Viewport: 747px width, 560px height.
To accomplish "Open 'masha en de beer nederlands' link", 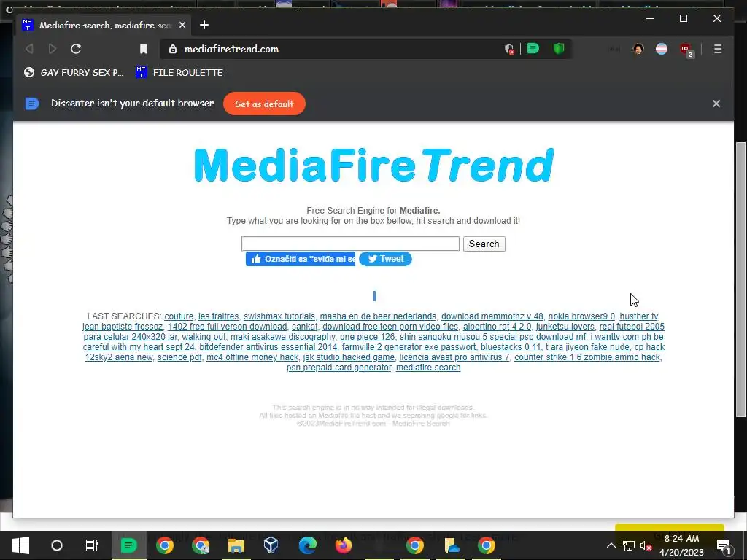I will (x=378, y=316).
